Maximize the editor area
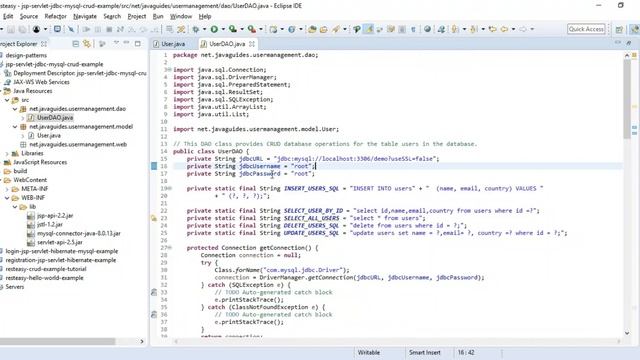640x360 pixels. point(629,42)
